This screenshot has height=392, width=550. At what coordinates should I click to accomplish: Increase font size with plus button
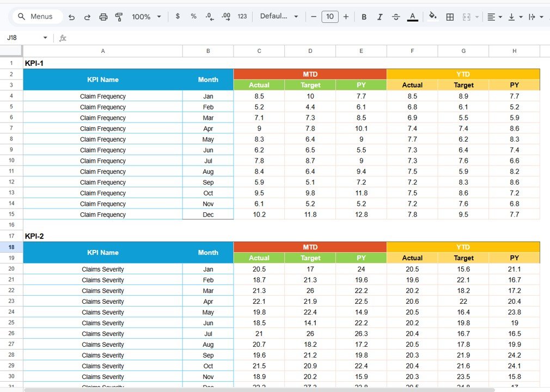346,16
